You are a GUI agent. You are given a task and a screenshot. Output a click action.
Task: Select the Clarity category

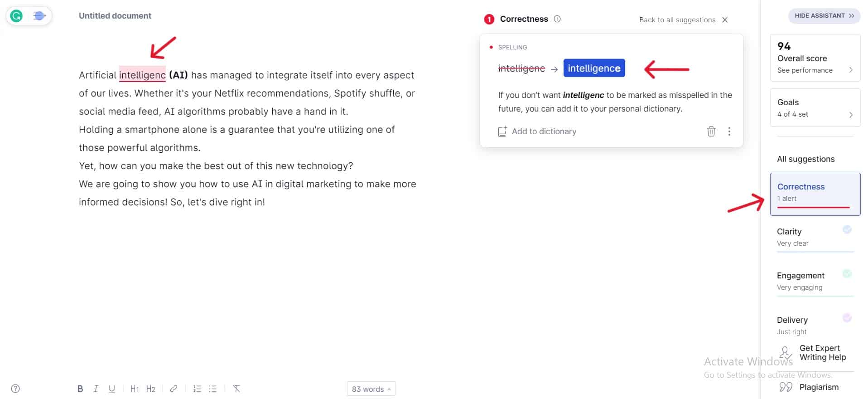coord(815,237)
